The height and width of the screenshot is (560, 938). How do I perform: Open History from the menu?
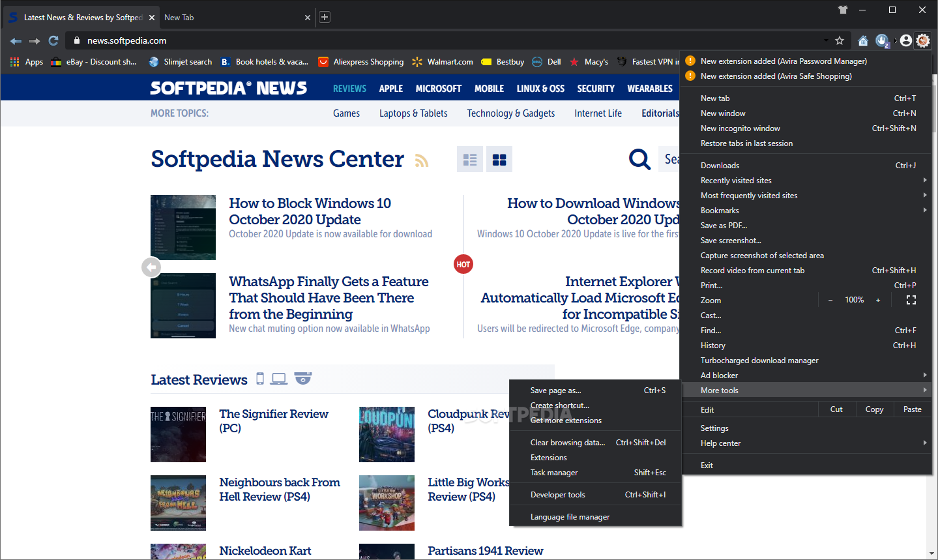coord(806,346)
